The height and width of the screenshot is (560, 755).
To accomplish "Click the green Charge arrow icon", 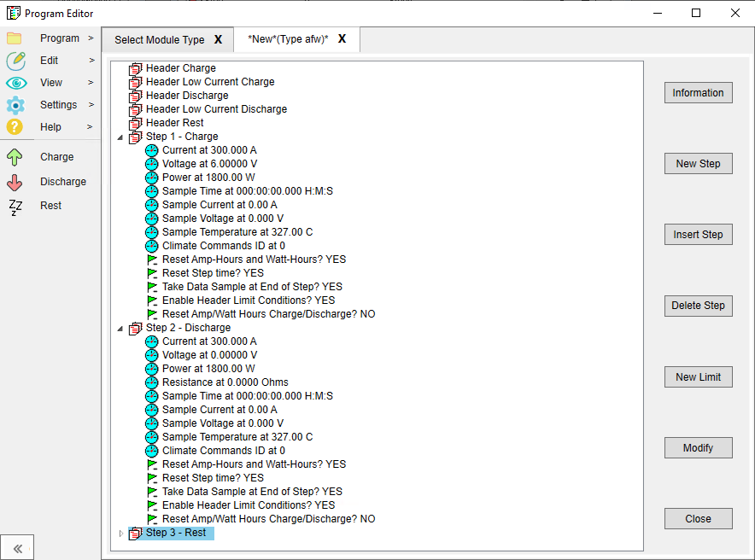I will point(15,157).
